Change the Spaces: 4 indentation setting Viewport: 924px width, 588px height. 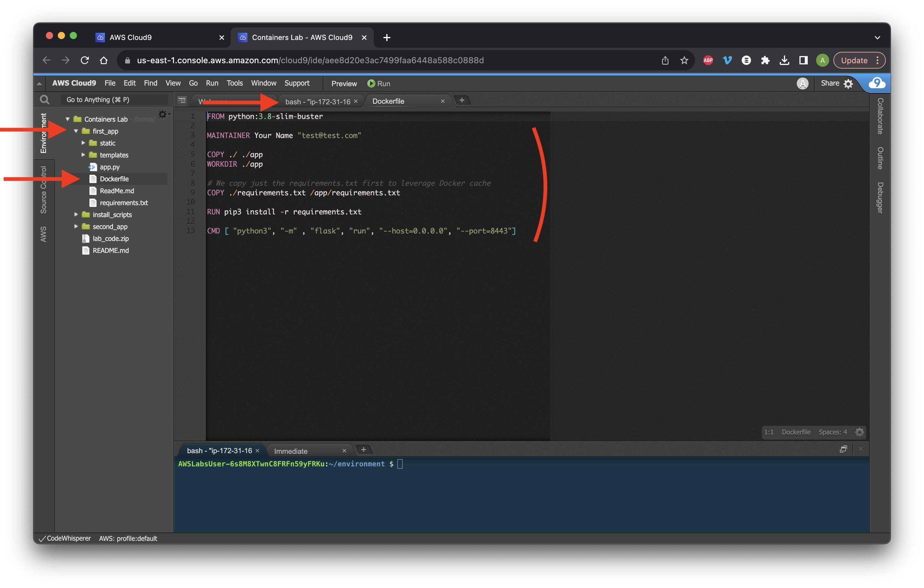coord(833,432)
